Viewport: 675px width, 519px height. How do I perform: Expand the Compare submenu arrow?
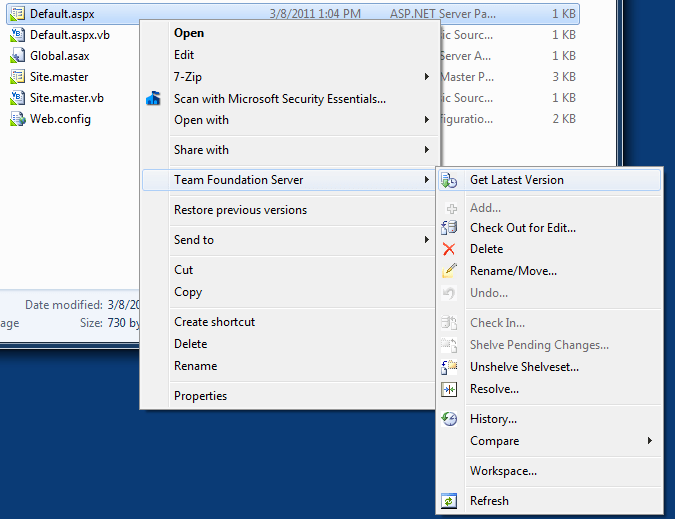(x=650, y=441)
